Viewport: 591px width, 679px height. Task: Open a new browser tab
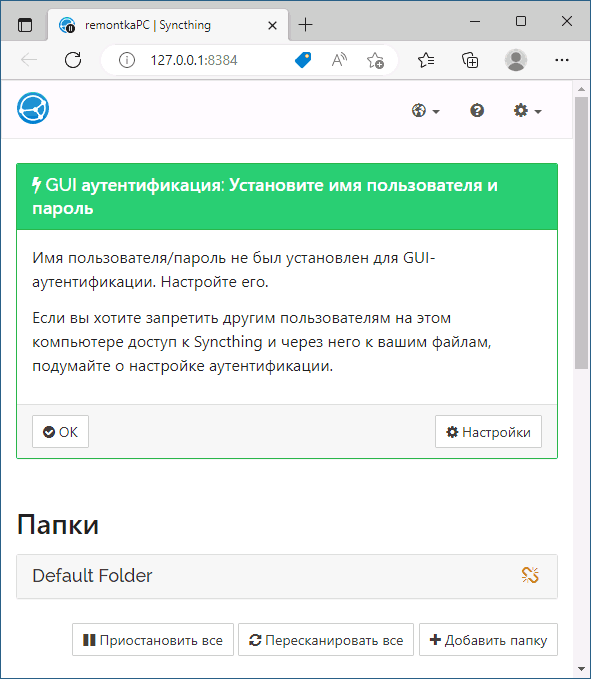305,25
